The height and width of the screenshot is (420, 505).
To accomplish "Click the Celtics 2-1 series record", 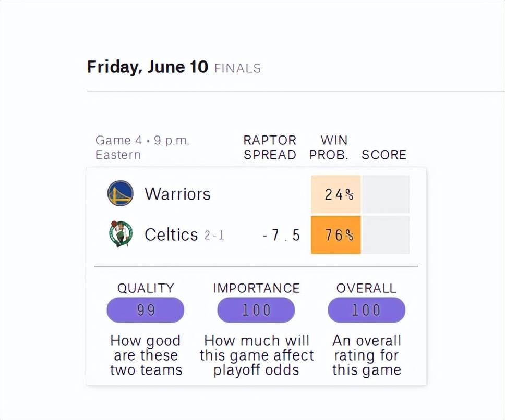I will (214, 236).
